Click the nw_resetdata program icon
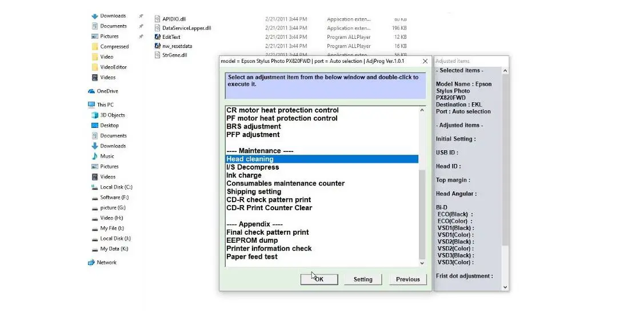The width and height of the screenshot is (644, 313). tap(157, 46)
